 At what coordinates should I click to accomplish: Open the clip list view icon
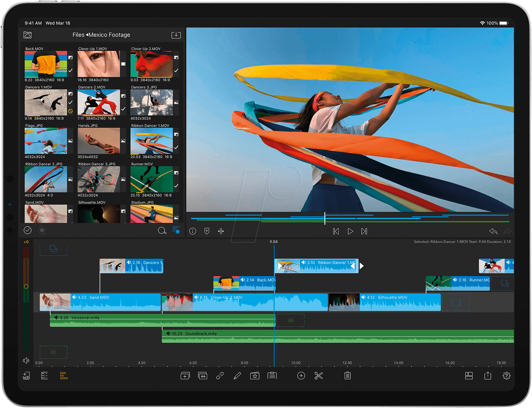[45, 376]
